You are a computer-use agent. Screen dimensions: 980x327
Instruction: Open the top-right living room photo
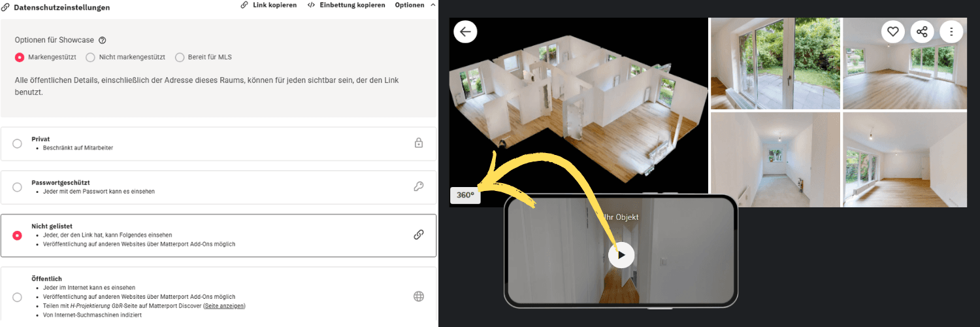coord(905,63)
